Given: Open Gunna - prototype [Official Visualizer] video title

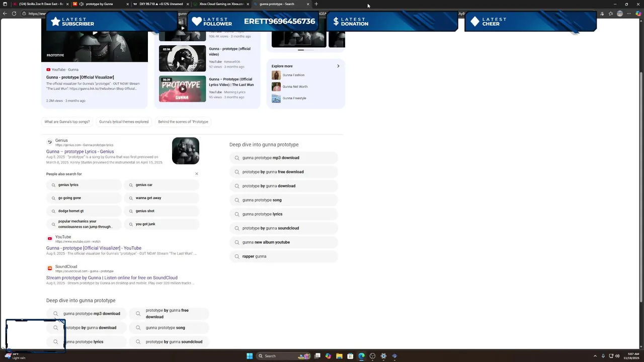Looking at the screenshot, I should point(80,77).
